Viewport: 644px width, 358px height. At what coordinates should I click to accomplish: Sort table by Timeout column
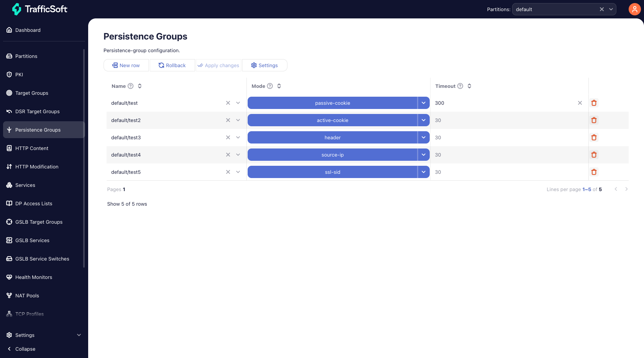(x=469, y=86)
